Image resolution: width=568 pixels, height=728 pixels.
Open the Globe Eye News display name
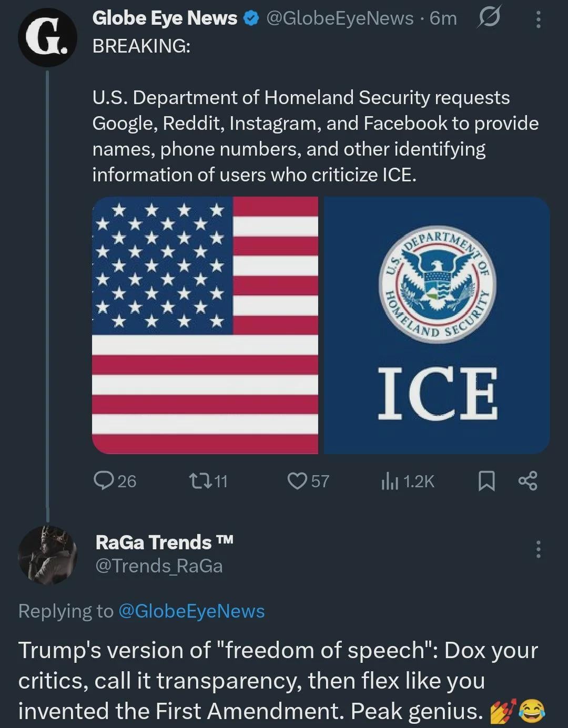point(165,18)
